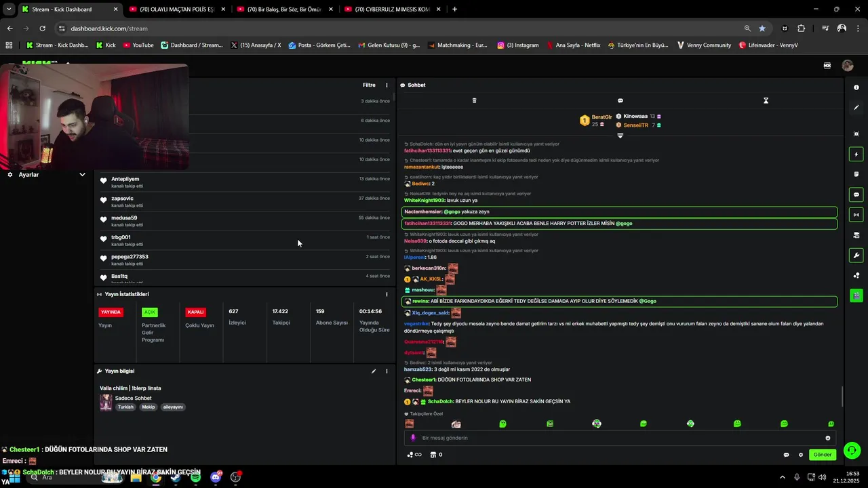Open Spotify from the Windows taskbar
Image resolution: width=868 pixels, height=488 pixels.
coord(195,477)
